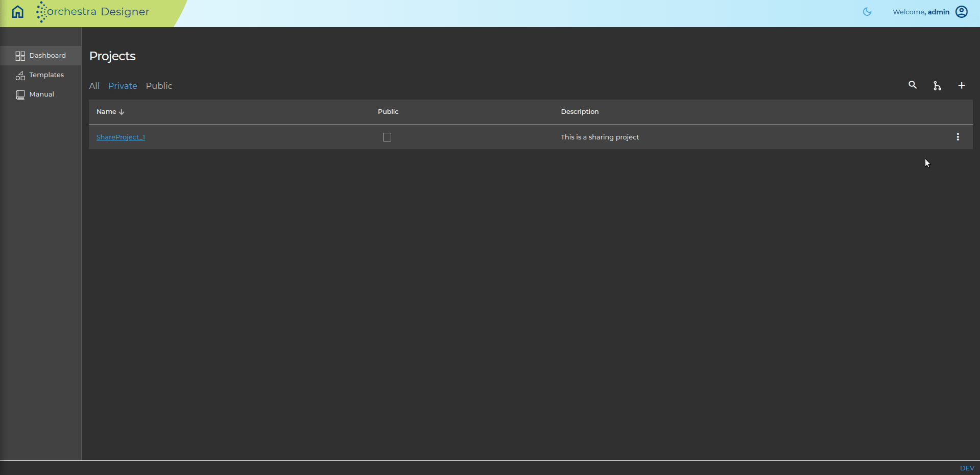
Task: Sort projects by Name arrow
Action: 122,112
